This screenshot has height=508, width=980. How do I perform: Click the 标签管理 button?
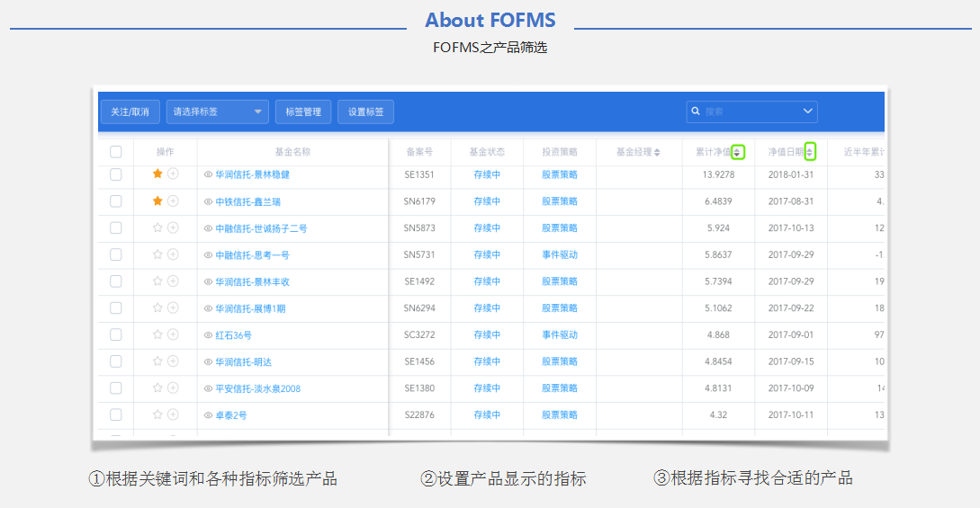[x=303, y=111]
